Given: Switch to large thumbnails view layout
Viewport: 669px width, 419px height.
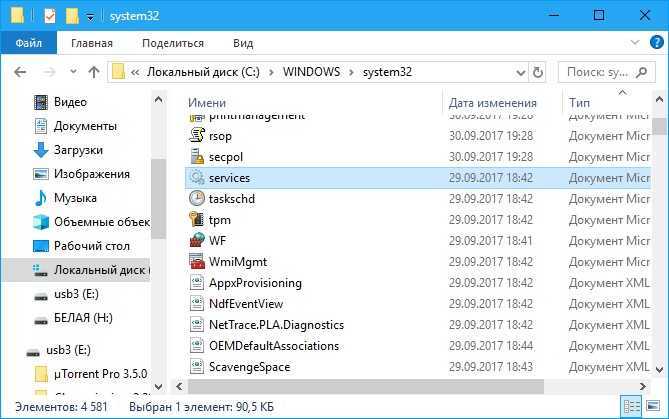Looking at the screenshot, I should click(653, 406).
